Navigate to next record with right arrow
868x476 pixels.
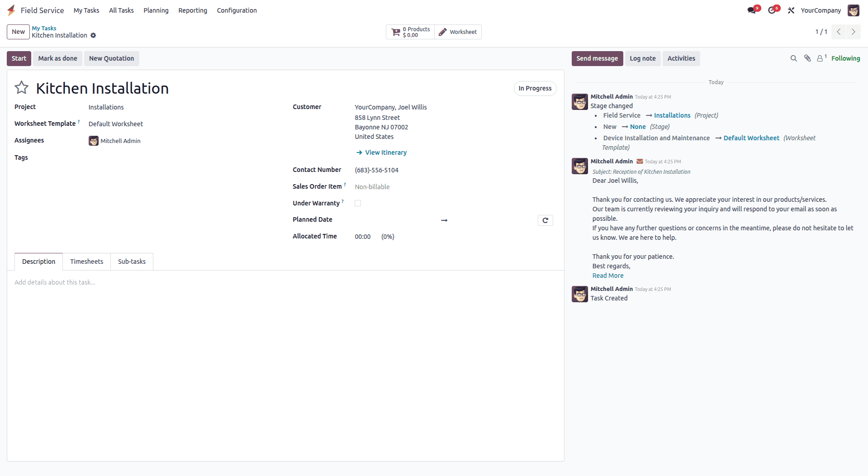854,32
